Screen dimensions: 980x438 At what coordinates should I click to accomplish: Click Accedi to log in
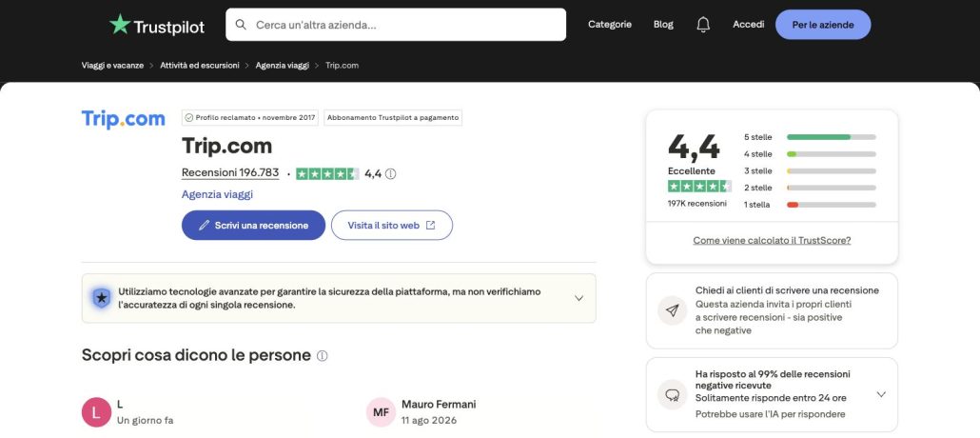point(748,25)
